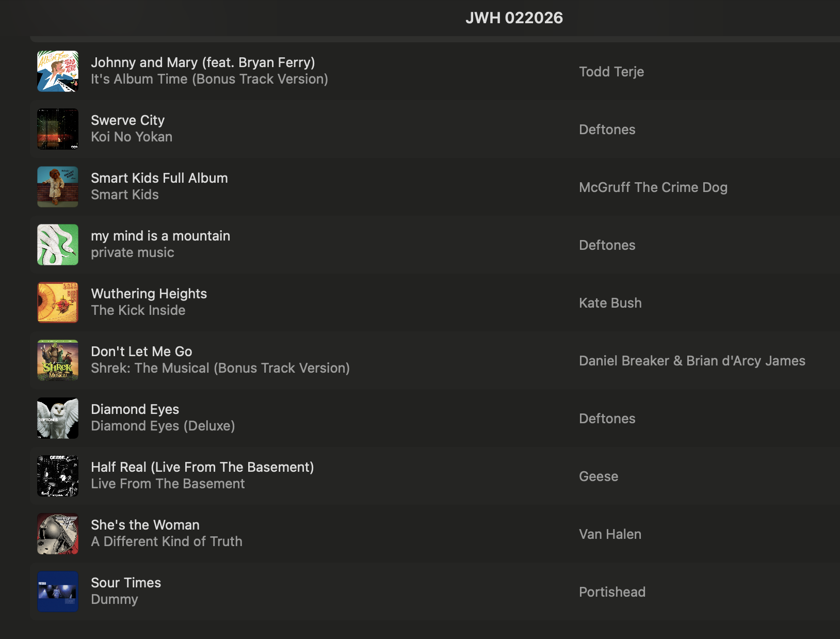This screenshot has height=639, width=840.
Task: Click the Portishead artist name
Action: (612, 592)
